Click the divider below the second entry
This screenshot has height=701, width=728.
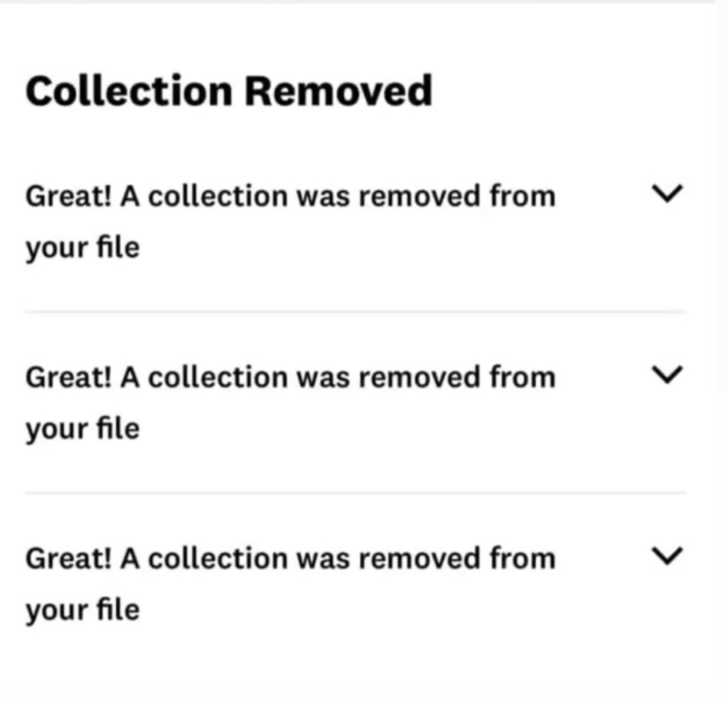point(355,492)
